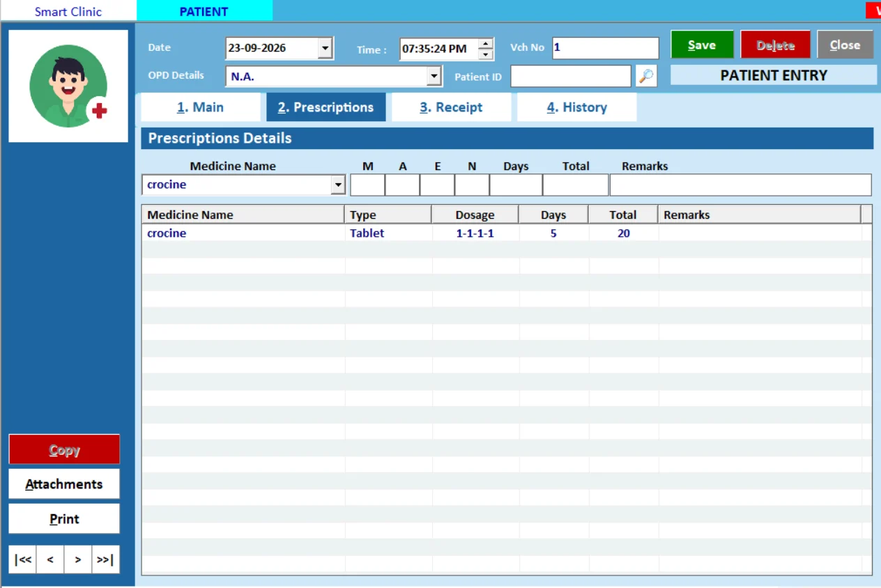This screenshot has height=588, width=881.
Task: Click the grid's Days column header
Action: (x=553, y=215)
